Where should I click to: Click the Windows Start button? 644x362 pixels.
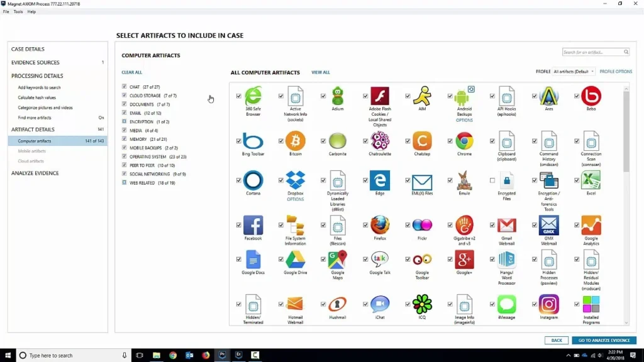click(8, 356)
